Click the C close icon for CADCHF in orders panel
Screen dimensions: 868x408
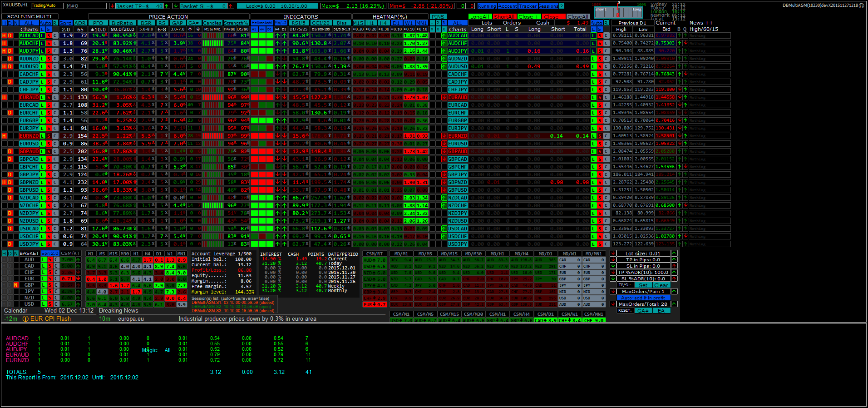[x=606, y=74]
